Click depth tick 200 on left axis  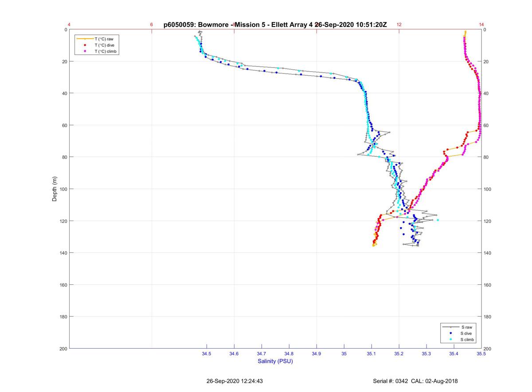click(63, 349)
